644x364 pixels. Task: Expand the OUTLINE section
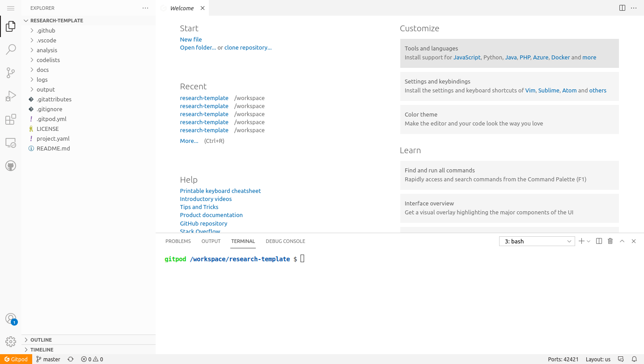[x=89, y=340]
